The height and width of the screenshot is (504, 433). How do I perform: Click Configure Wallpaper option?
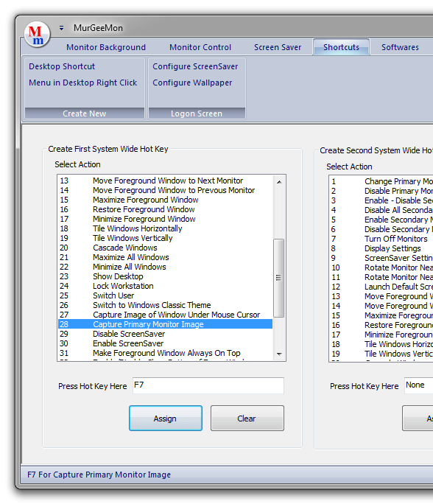[x=192, y=83]
